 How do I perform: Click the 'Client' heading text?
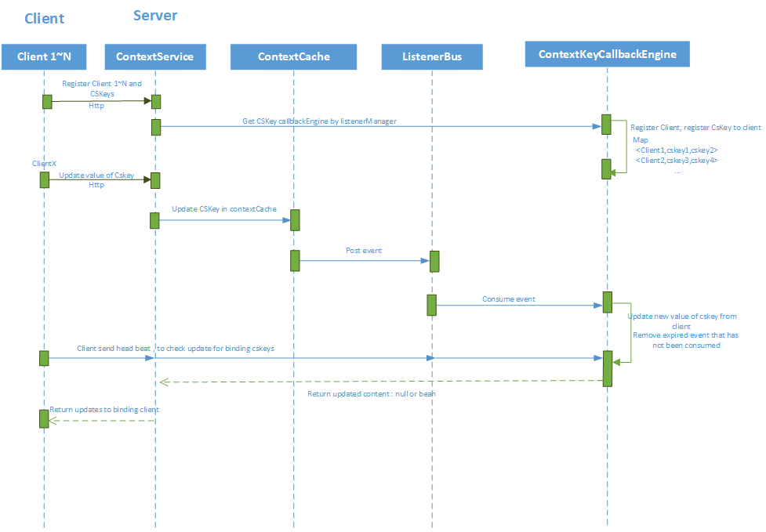(44, 18)
